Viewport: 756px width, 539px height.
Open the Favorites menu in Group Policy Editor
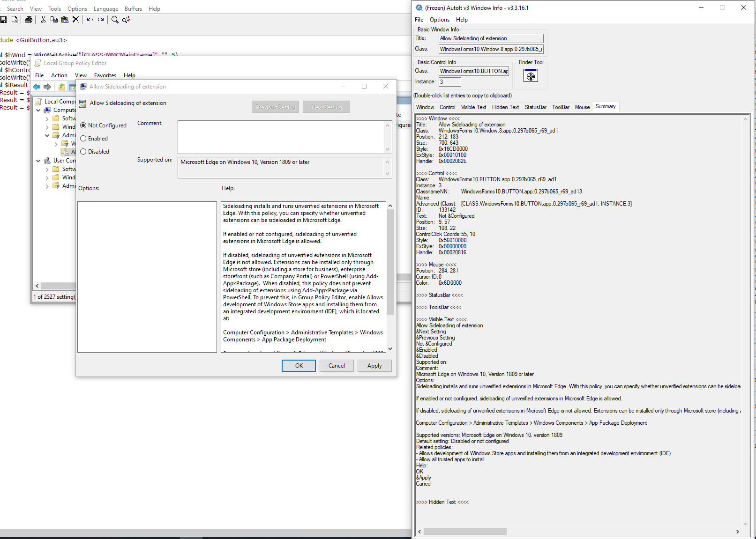point(105,75)
